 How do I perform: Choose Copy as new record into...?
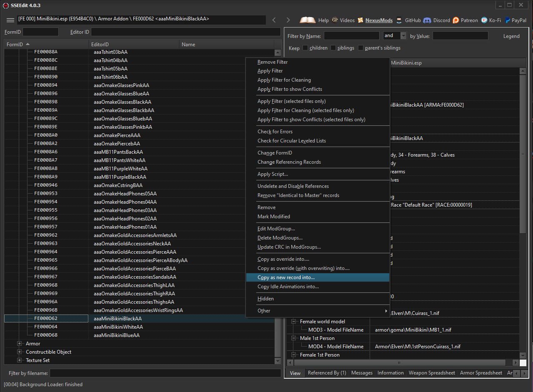[x=318, y=277]
